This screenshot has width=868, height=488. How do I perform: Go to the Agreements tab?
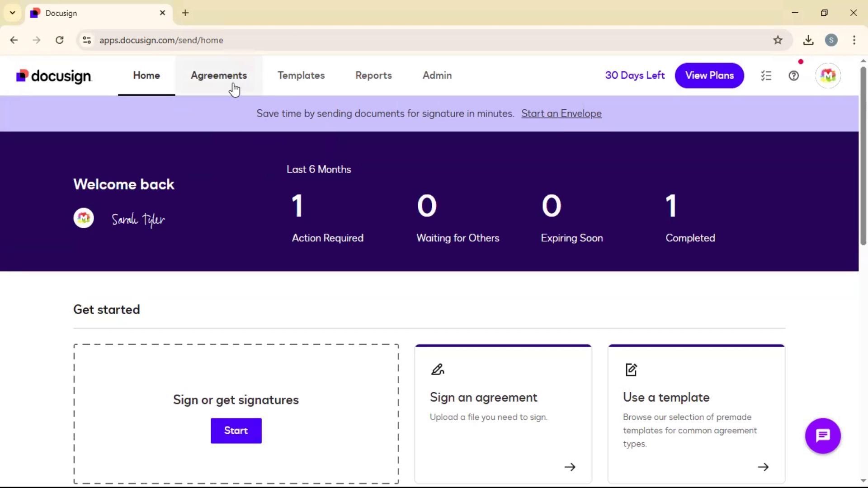click(x=219, y=75)
